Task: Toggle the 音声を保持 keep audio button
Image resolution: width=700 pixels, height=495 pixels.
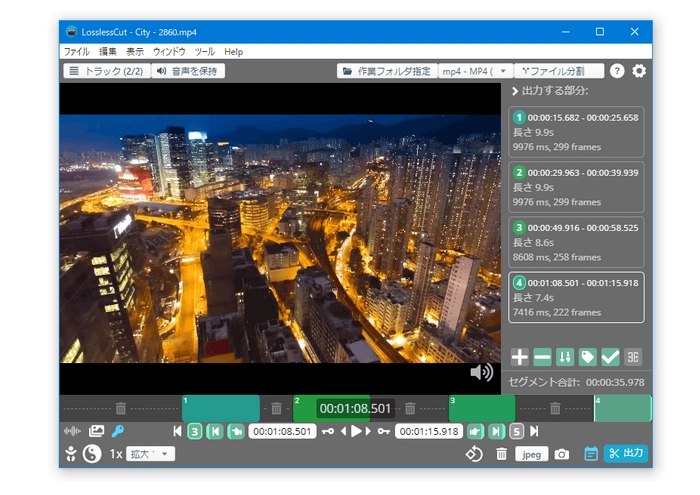Action: click(x=188, y=71)
